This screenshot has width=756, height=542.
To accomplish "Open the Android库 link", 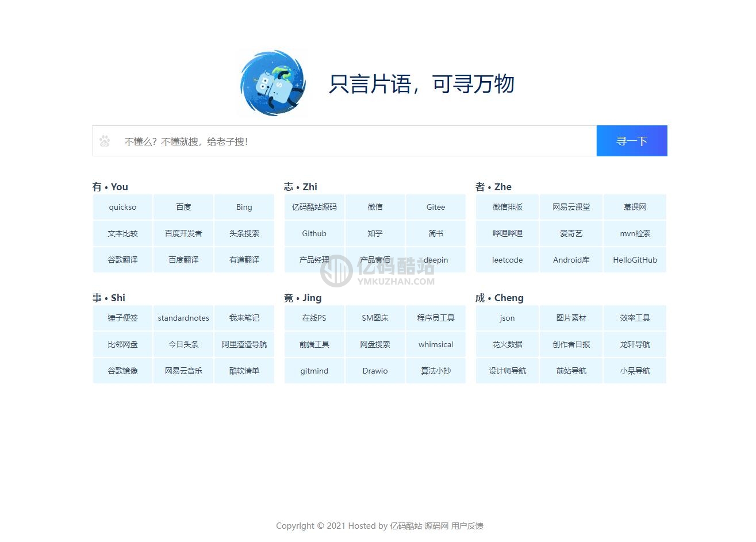I will tap(571, 260).
